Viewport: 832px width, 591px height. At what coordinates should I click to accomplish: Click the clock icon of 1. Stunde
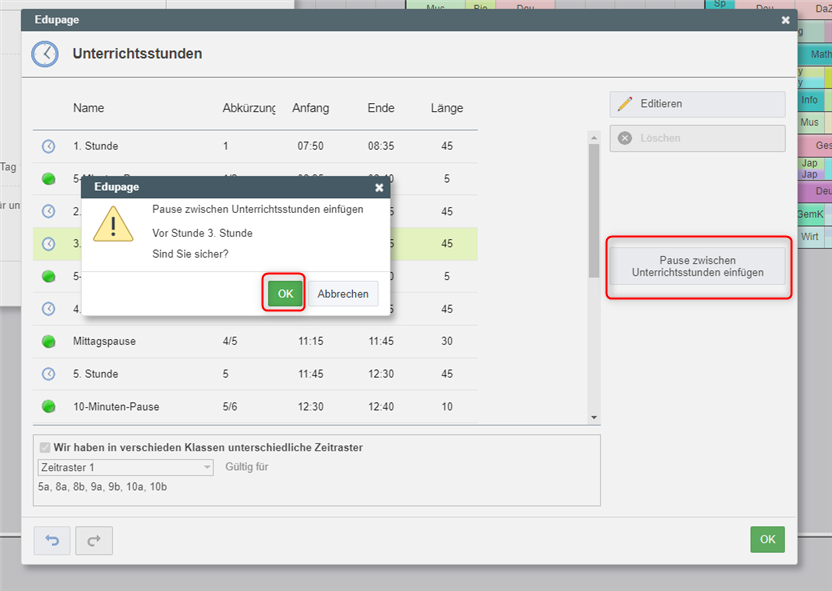[48, 146]
